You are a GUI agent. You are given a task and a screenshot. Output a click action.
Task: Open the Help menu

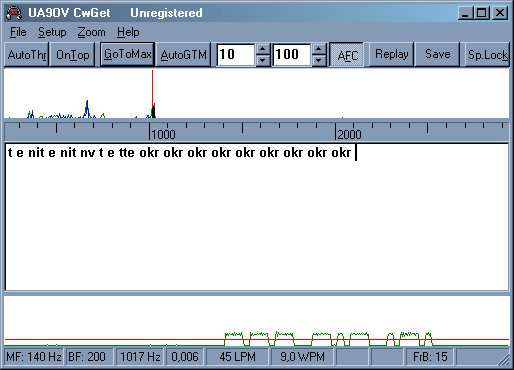128,32
